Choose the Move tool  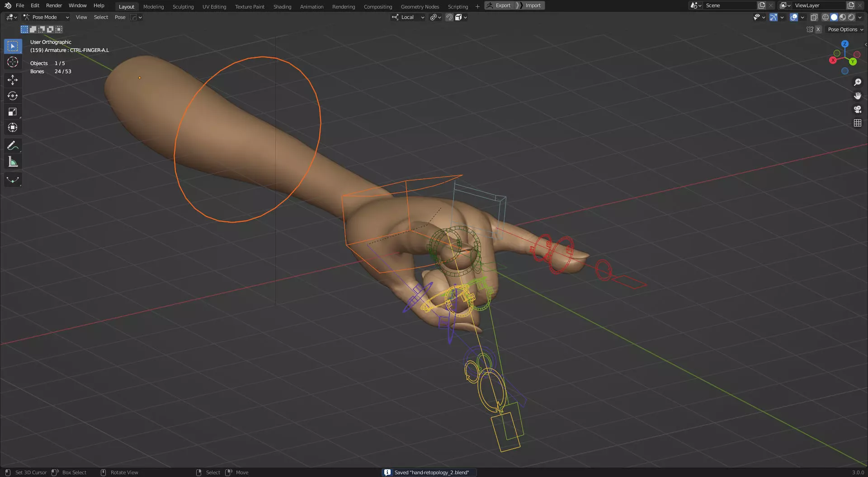click(13, 80)
